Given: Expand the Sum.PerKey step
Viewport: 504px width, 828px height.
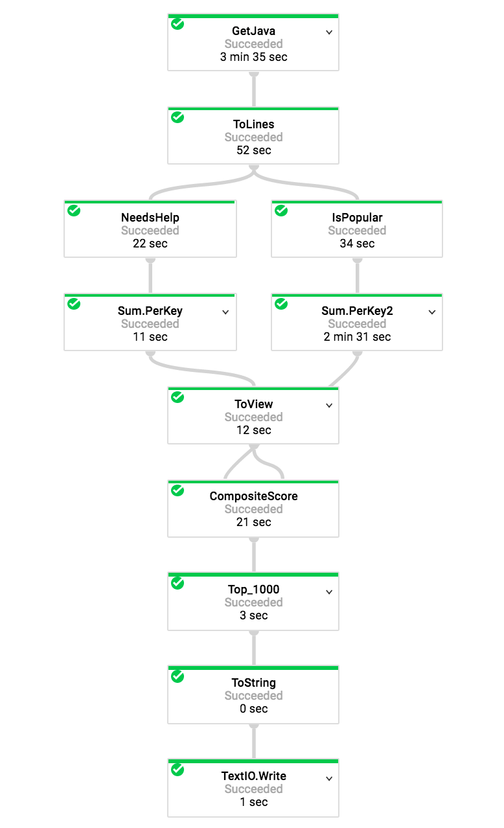Looking at the screenshot, I should (x=225, y=312).
